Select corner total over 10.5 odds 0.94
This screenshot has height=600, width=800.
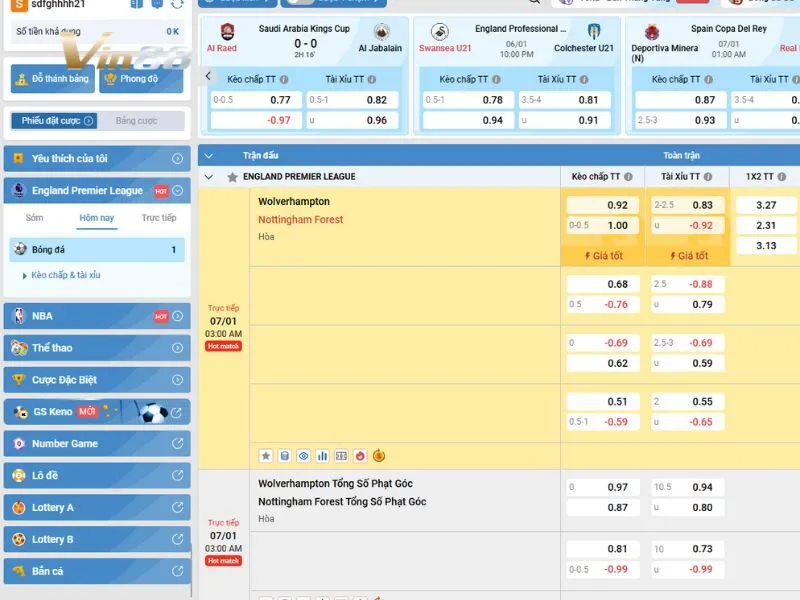pyautogui.click(x=687, y=487)
